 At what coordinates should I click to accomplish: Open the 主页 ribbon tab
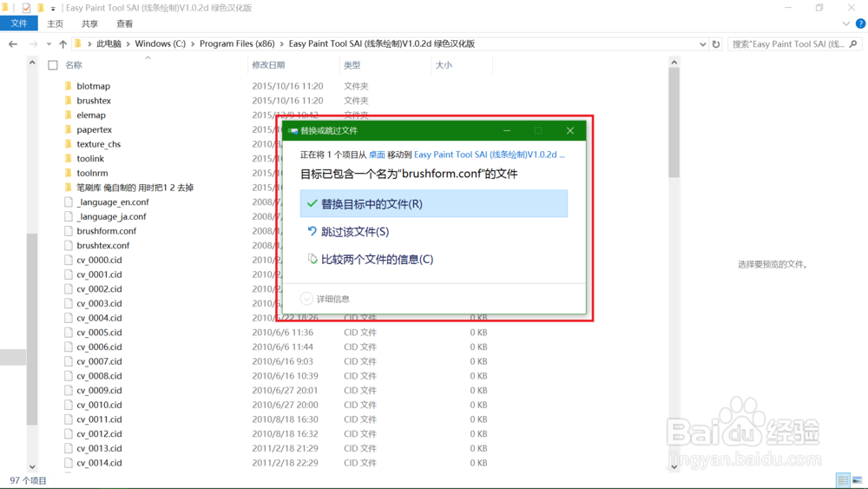coord(55,23)
